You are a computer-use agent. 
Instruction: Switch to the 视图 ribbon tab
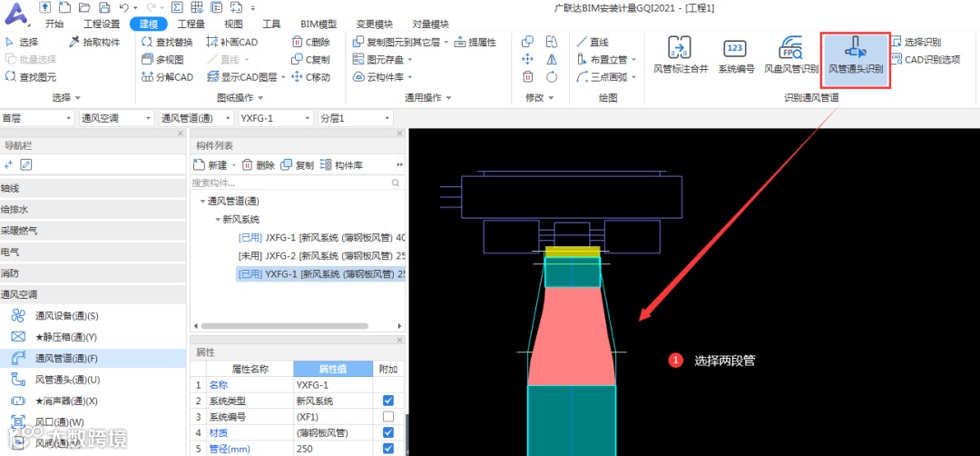(233, 25)
